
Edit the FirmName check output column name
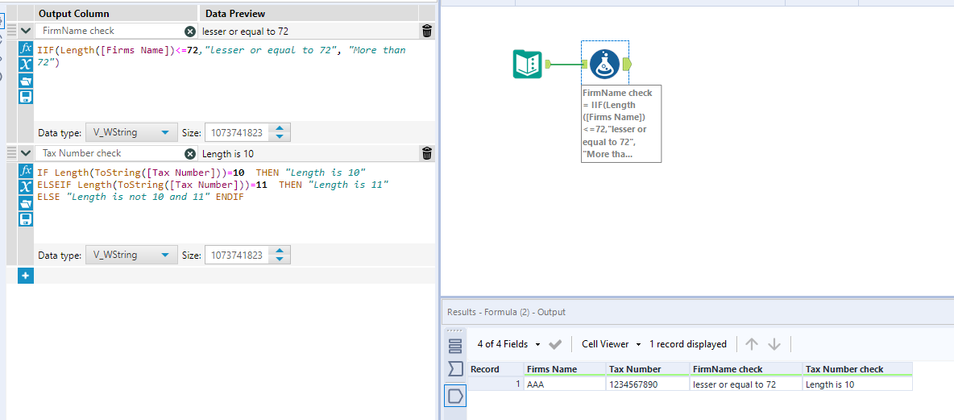(x=110, y=31)
